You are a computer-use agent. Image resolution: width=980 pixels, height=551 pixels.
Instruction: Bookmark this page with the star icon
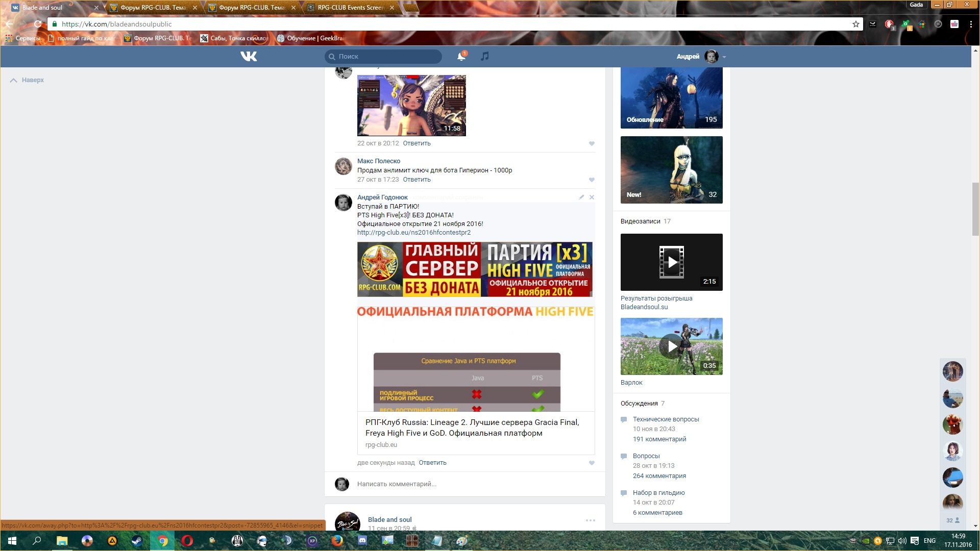(x=855, y=24)
